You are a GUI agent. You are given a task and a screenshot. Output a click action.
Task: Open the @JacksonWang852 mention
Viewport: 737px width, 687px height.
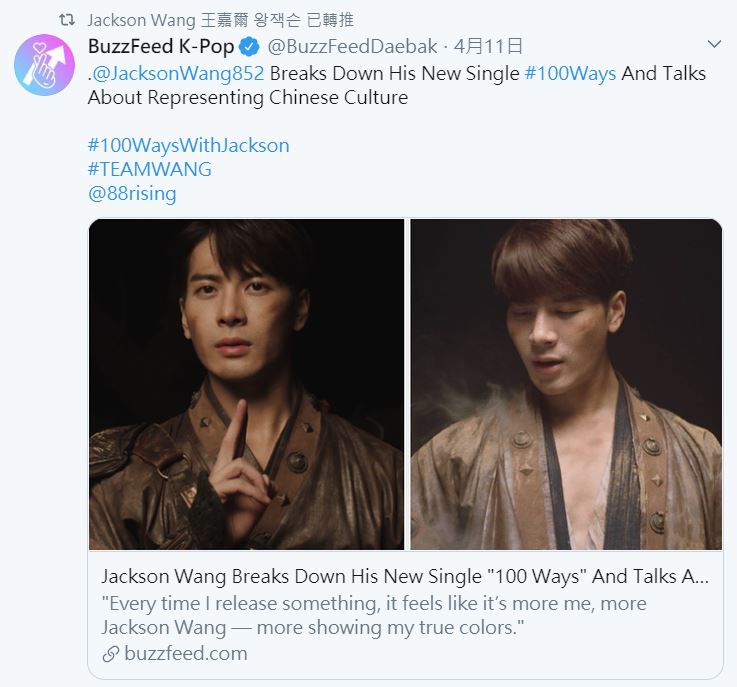[179, 73]
